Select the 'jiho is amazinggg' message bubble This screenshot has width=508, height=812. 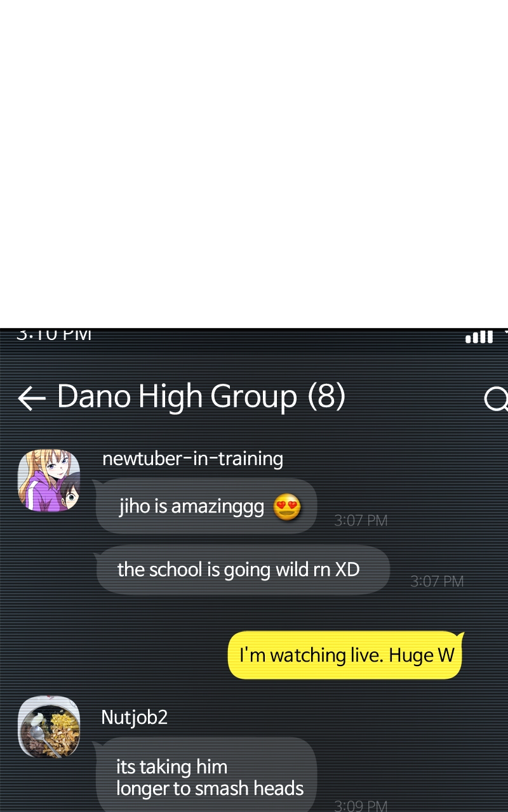point(206,506)
